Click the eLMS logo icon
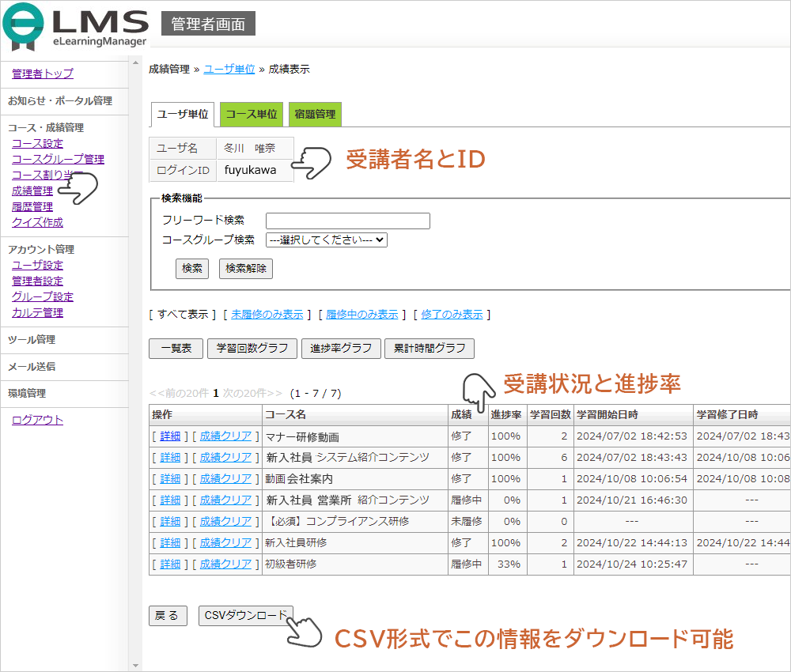This screenshot has width=791, height=672. pos(22,27)
